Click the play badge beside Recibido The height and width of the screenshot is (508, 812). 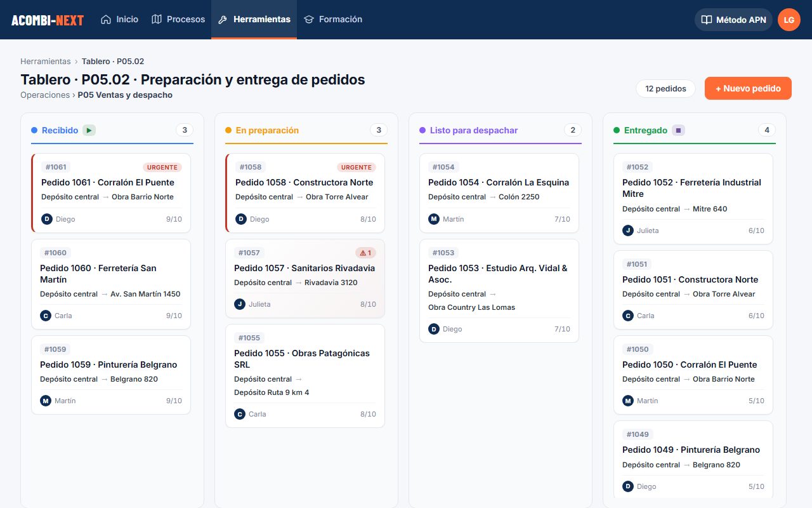[89, 130]
